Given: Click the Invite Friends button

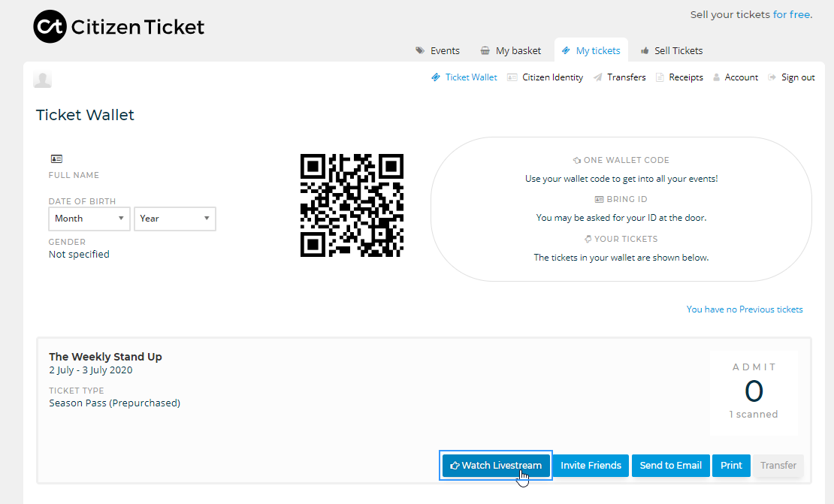Looking at the screenshot, I should tap(591, 466).
